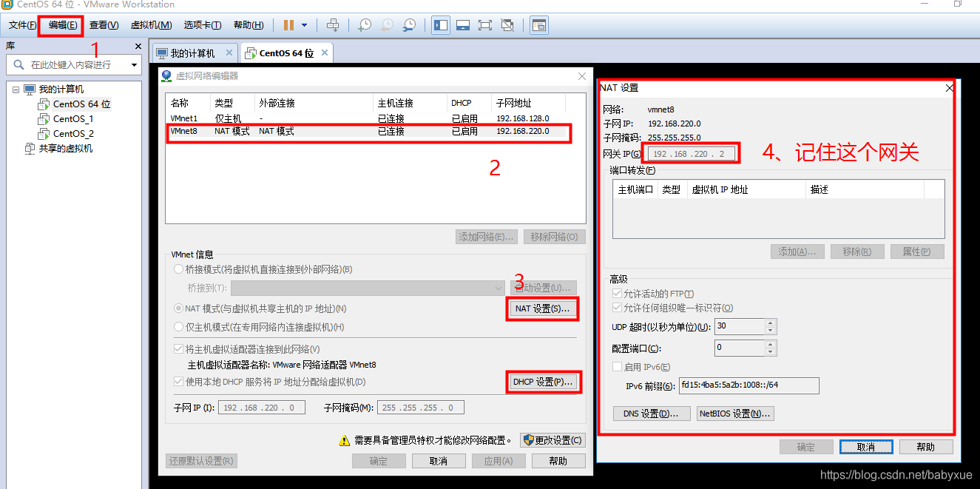Viewport: 980px width, 489px height.
Task: Toggle 允许活动的 FTP checkbox
Action: 618,294
